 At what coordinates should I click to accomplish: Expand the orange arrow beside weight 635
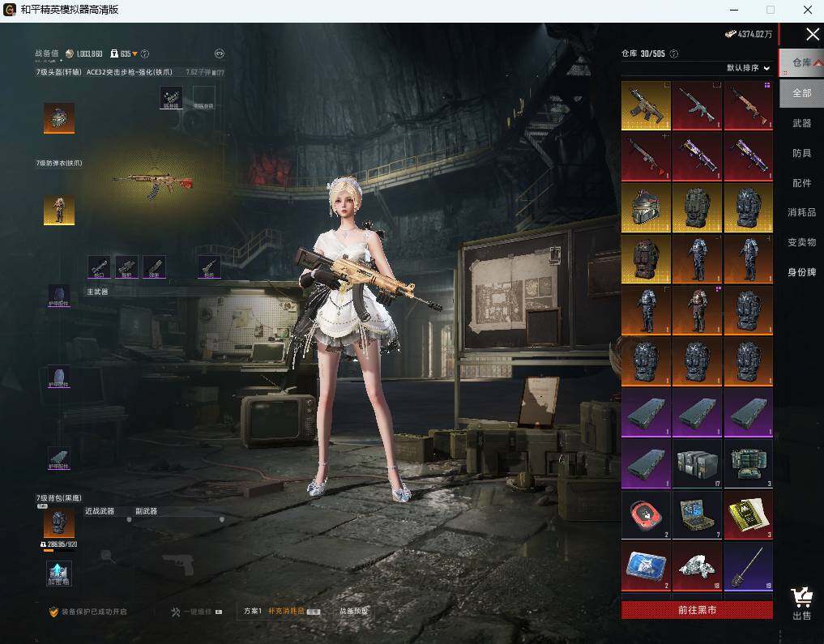(134, 53)
